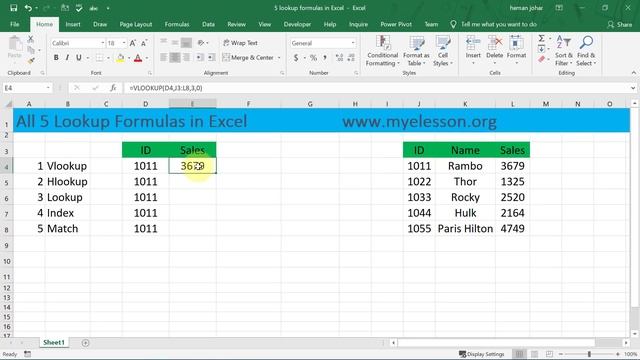
Task: Open the Format as Table gallery
Action: point(416,51)
